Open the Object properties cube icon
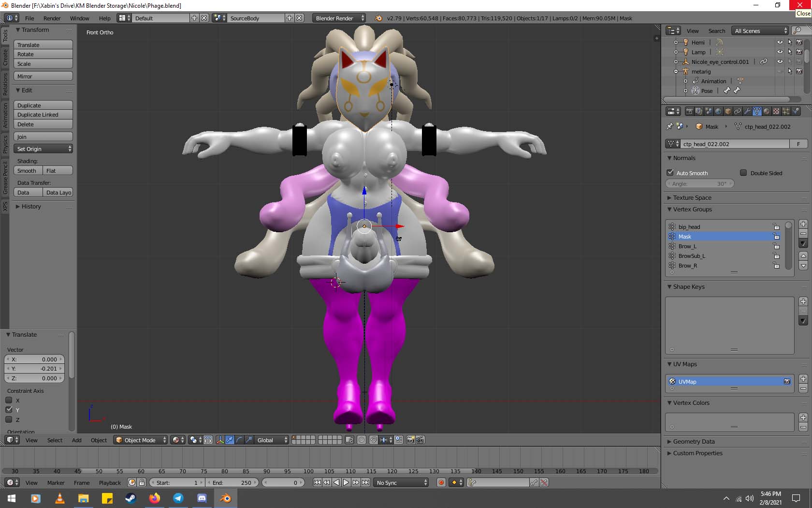The height and width of the screenshot is (508, 812). [728, 111]
